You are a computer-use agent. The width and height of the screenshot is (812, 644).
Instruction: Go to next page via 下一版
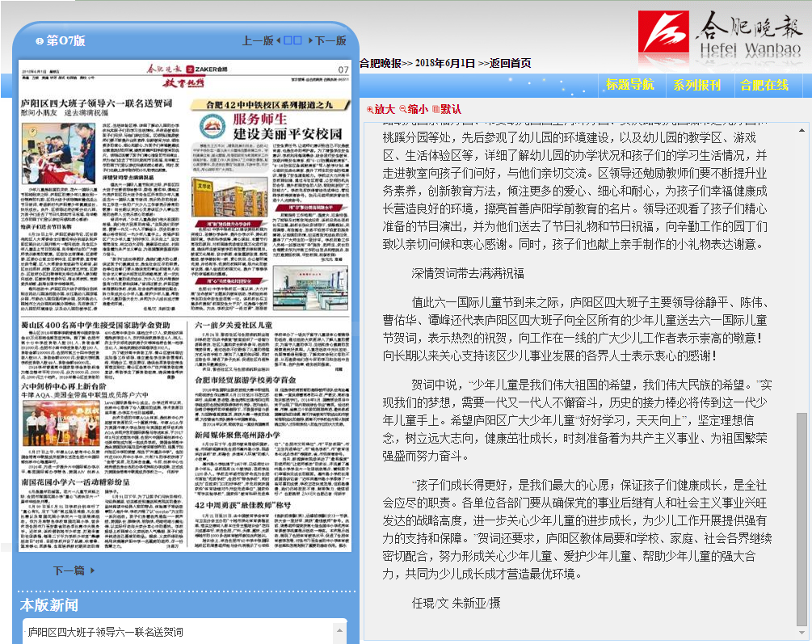point(330,40)
